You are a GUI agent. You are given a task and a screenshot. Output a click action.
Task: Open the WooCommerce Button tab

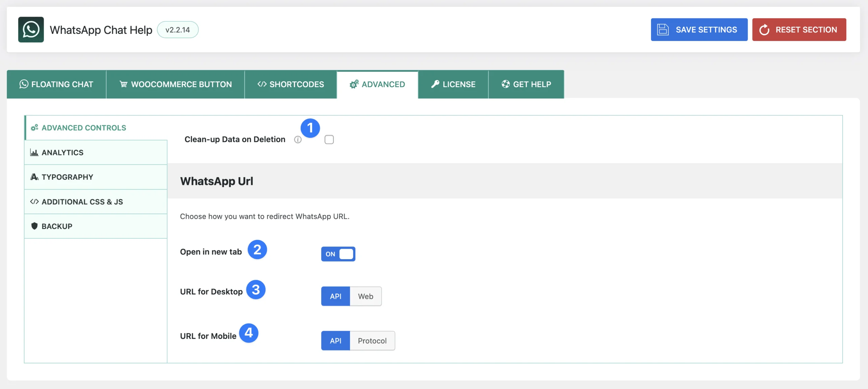[x=175, y=84]
